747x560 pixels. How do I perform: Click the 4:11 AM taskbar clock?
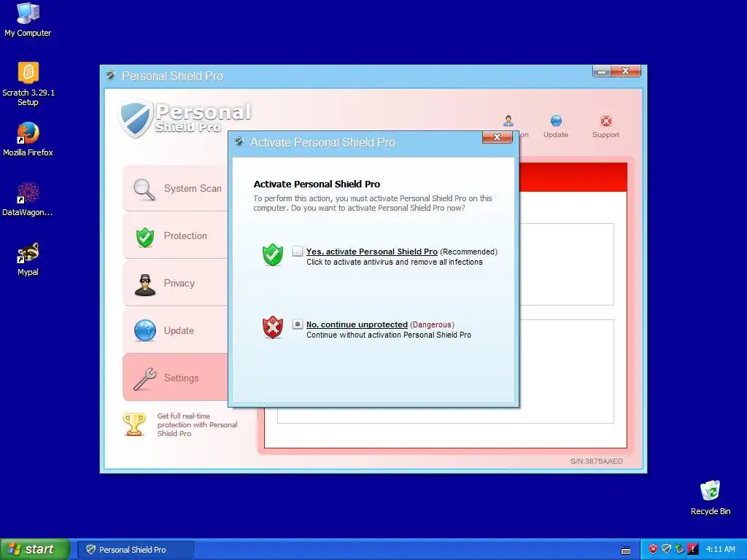(720, 550)
